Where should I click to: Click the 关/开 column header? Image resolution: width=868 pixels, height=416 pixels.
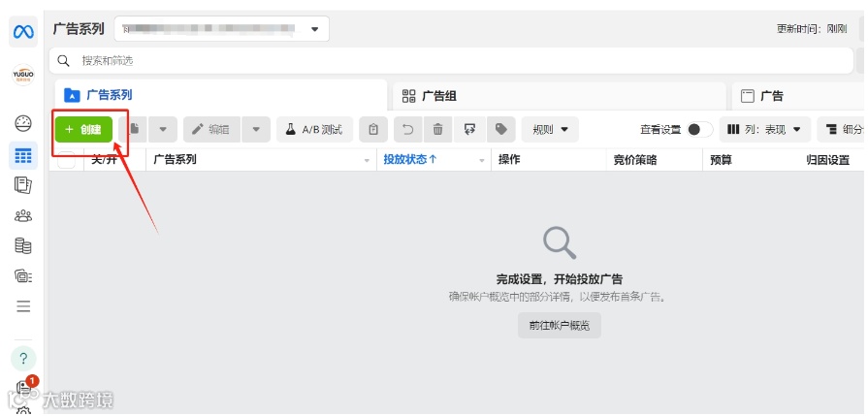coord(104,160)
